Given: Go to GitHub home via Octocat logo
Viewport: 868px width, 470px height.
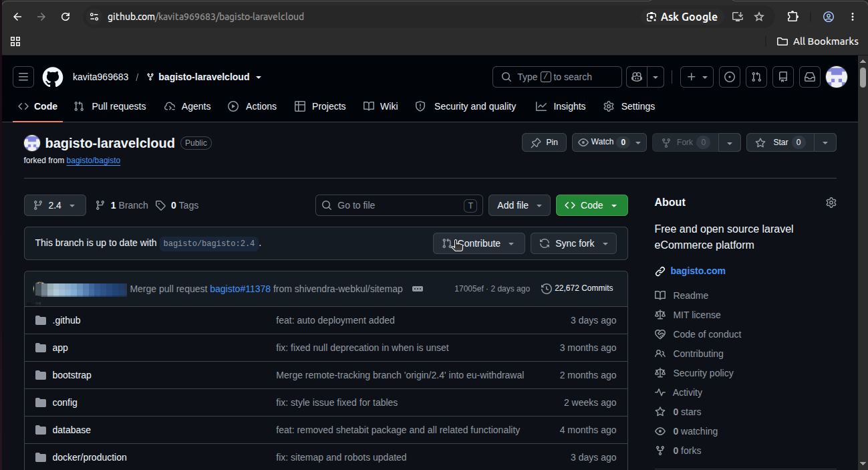Looking at the screenshot, I should click(53, 77).
